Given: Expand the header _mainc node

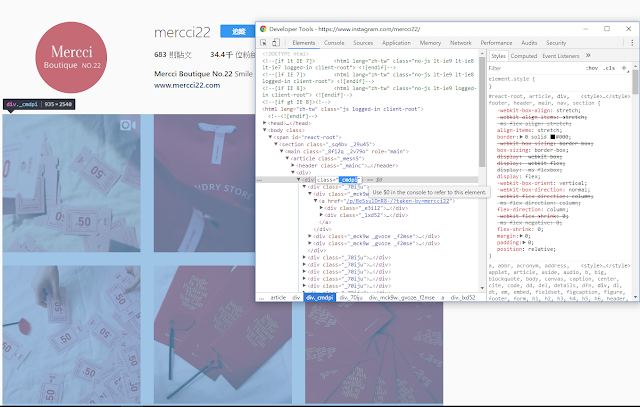Looking at the screenshot, I should [293, 165].
